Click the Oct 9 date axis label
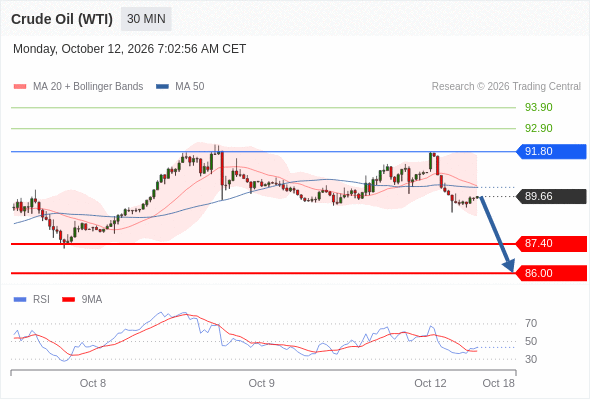 (x=262, y=383)
